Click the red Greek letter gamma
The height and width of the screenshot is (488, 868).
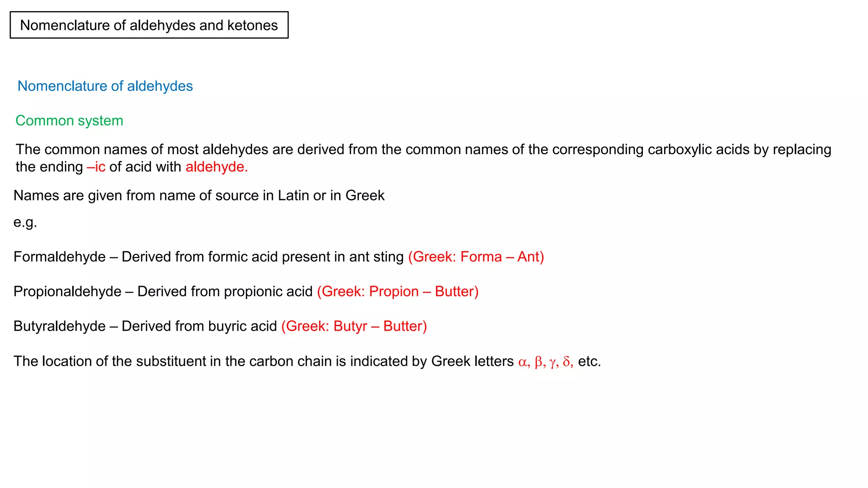point(552,362)
